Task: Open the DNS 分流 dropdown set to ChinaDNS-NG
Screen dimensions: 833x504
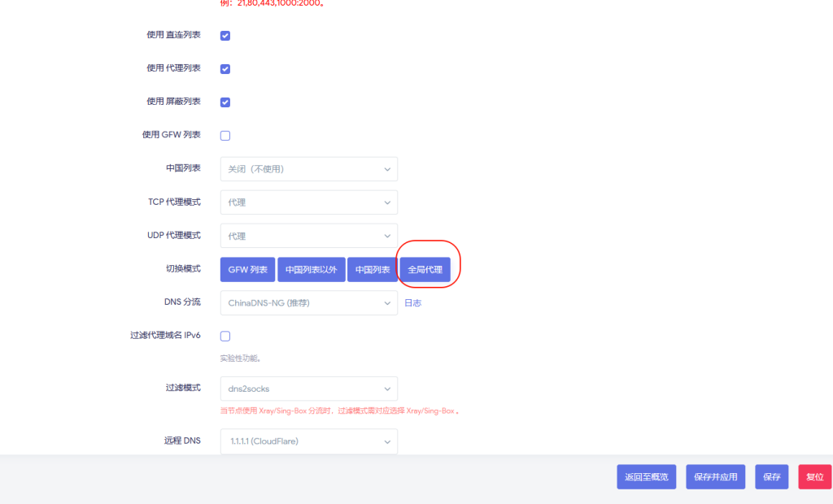Action: coord(308,302)
